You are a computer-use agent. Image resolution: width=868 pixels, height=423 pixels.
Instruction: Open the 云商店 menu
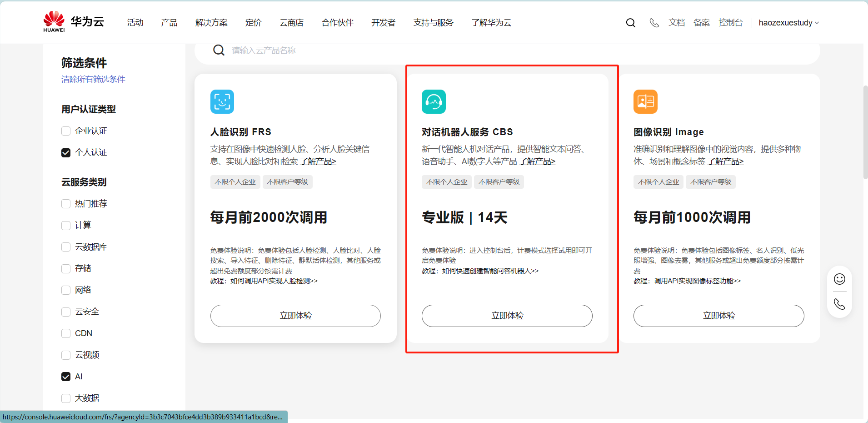pos(291,23)
